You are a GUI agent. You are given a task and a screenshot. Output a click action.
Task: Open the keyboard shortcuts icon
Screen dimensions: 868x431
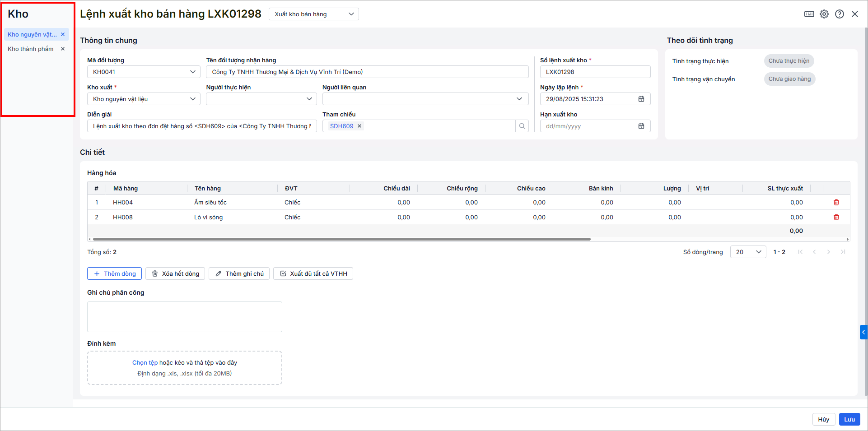click(809, 14)
